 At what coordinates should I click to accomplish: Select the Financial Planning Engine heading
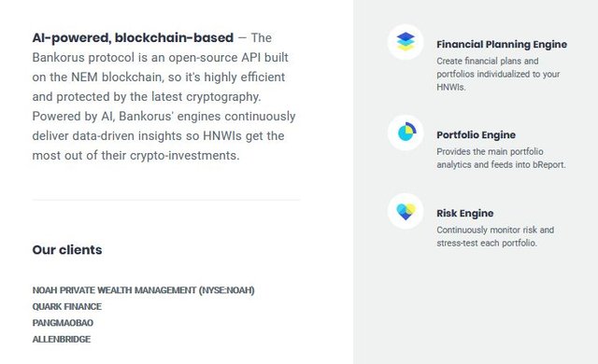coord(502,44)
